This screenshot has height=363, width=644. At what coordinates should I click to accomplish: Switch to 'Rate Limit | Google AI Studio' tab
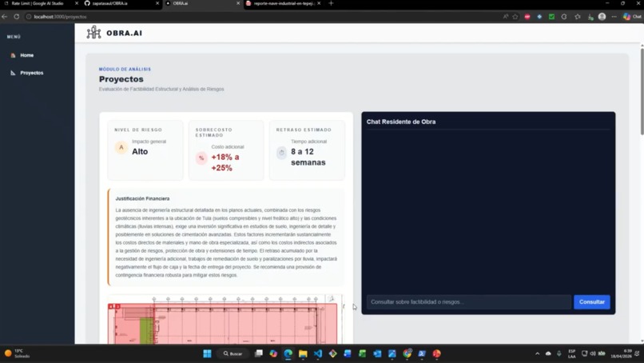38,3
